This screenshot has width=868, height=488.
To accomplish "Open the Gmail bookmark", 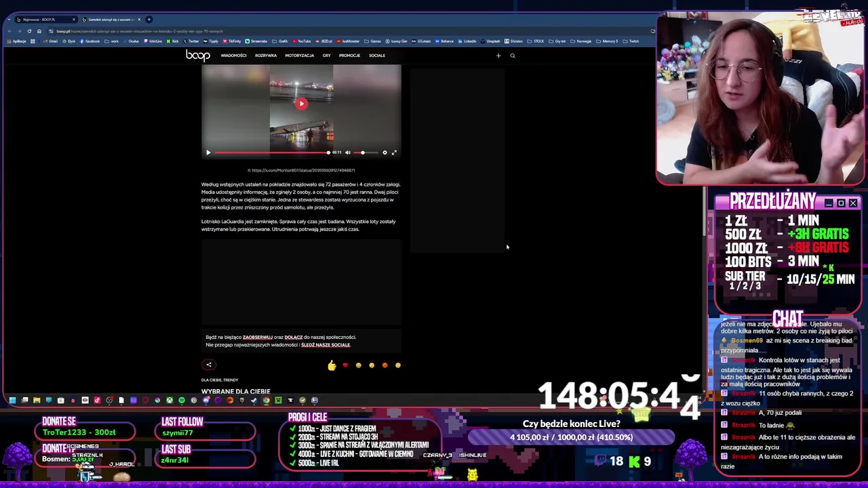I will pyautogui.click(x=50, y=41).
